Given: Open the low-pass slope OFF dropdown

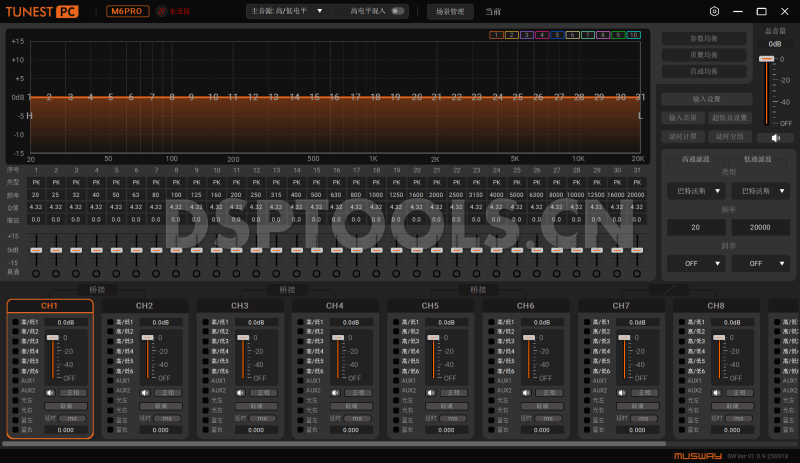Looking at the screenshot, I should pyautogui.click(x=759, y=264).
